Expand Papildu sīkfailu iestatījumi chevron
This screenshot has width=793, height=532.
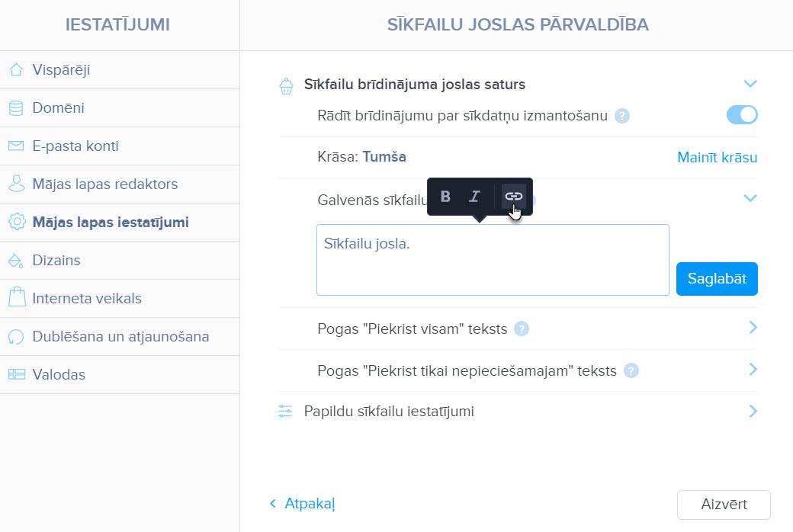[753, 411]
